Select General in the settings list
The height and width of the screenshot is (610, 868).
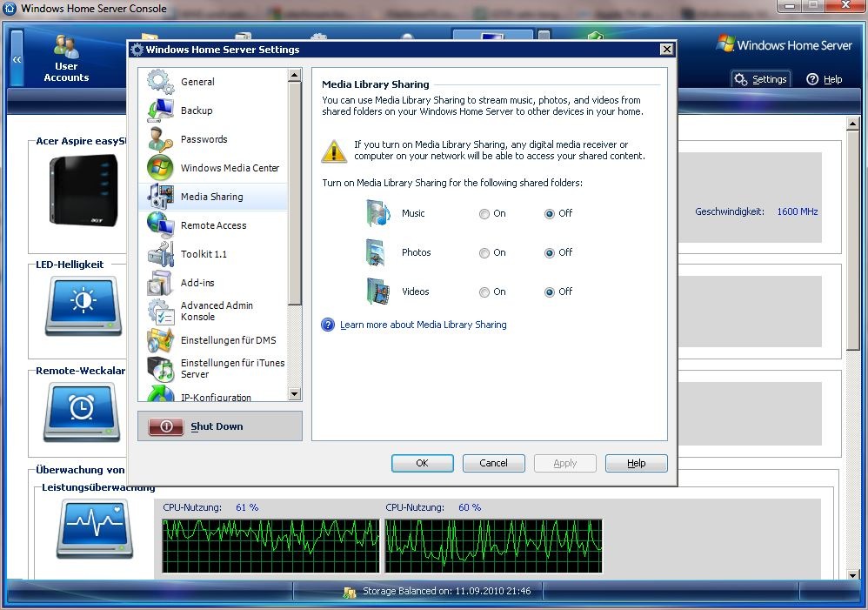(x=213, y=82)
